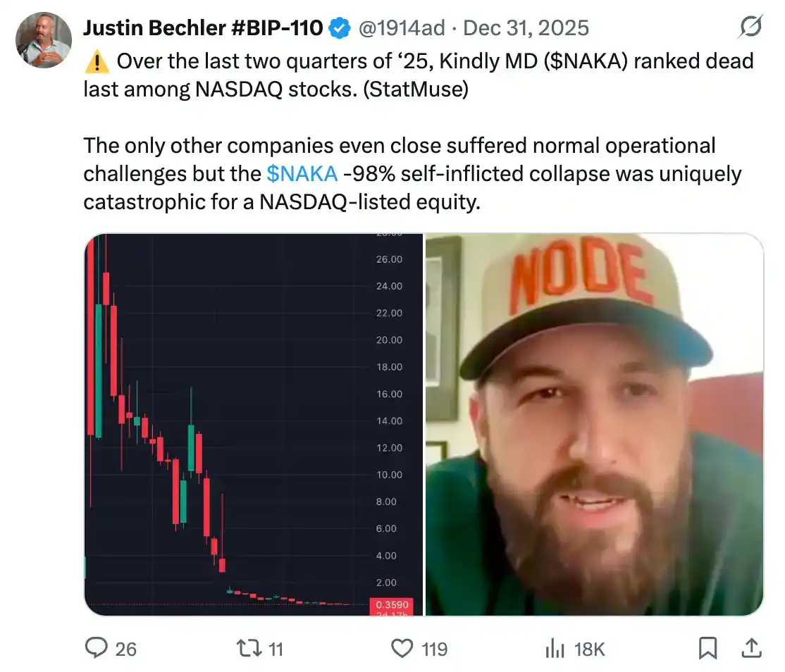785x672 pixels.
Task: Click the 0.3590 price label on chart
Action: click(x=392, y=605)
